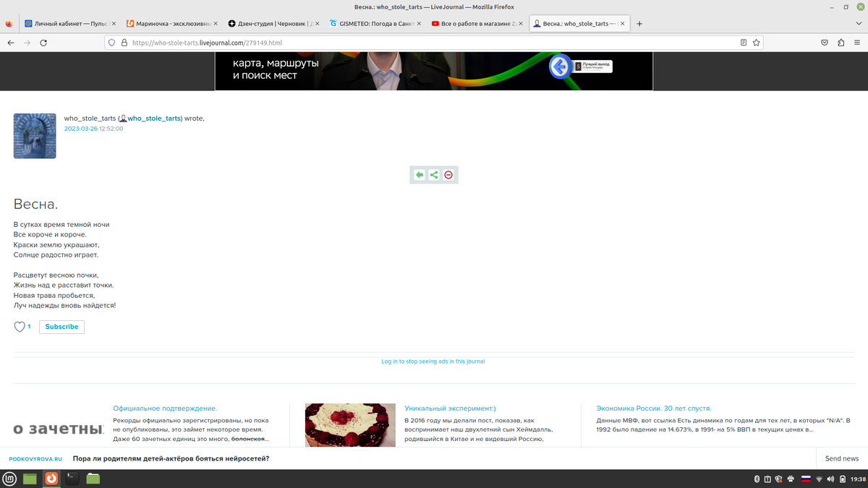Click Log in to stop seeing ads

[x=433, y=361]
